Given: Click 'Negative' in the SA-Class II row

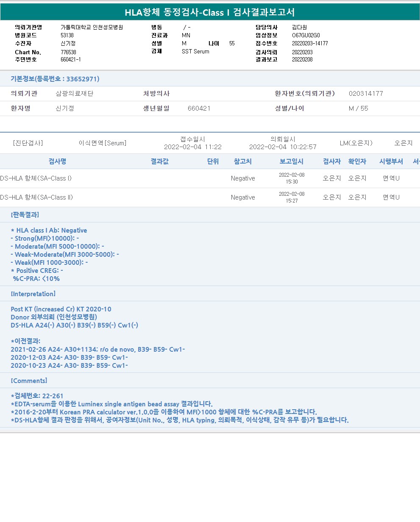Looking at the screenshot, I should point(243,197).
